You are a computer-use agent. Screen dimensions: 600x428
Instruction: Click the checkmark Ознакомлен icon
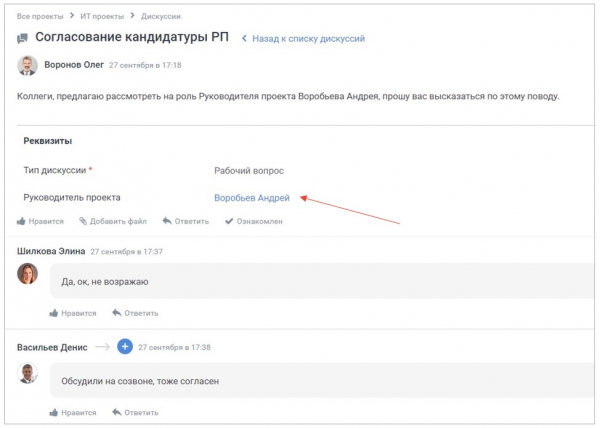(x=229, y=221)
